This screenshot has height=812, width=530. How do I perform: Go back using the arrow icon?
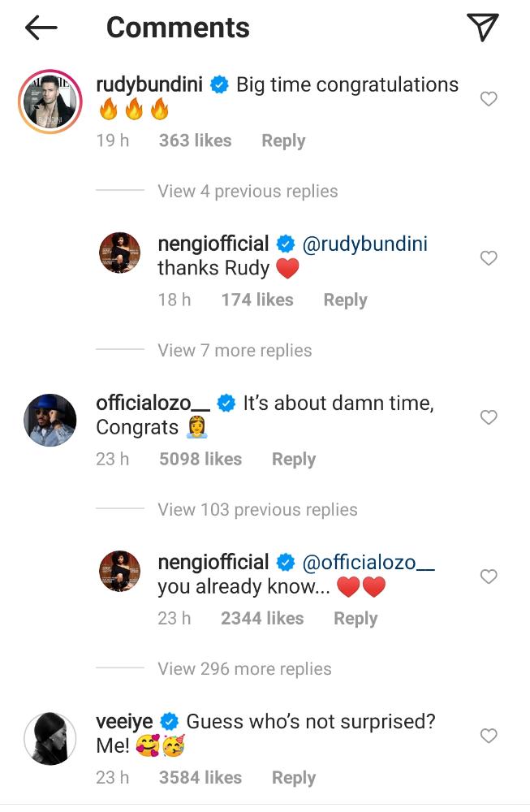[41, 28]
